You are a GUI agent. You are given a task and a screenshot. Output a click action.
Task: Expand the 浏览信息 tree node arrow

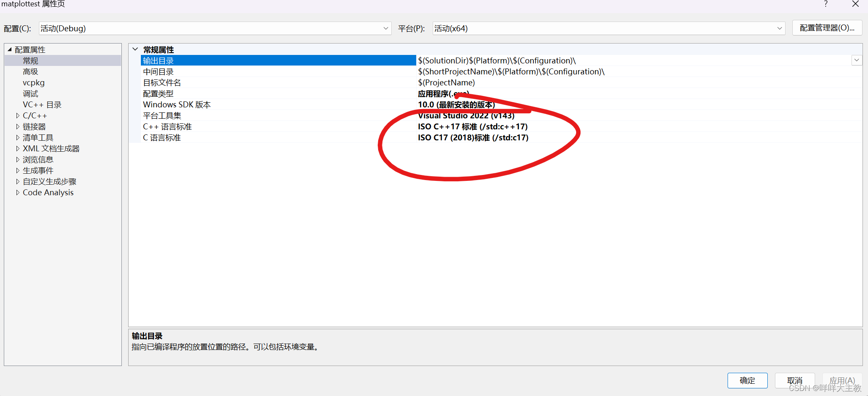pyautogui.click(x=17, y=159)
